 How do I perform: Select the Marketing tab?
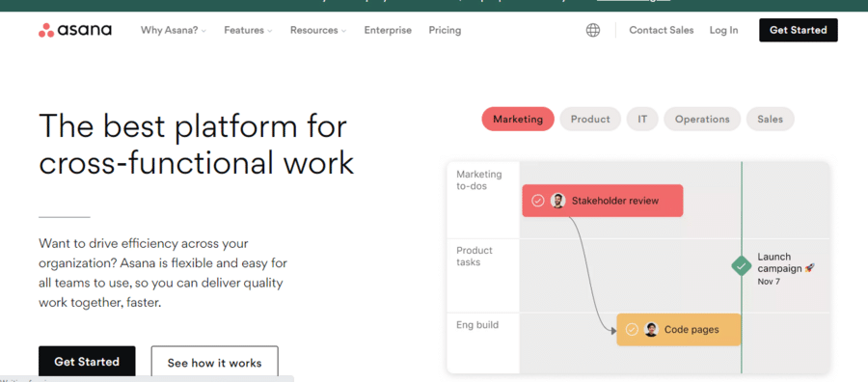click(518, 119)
